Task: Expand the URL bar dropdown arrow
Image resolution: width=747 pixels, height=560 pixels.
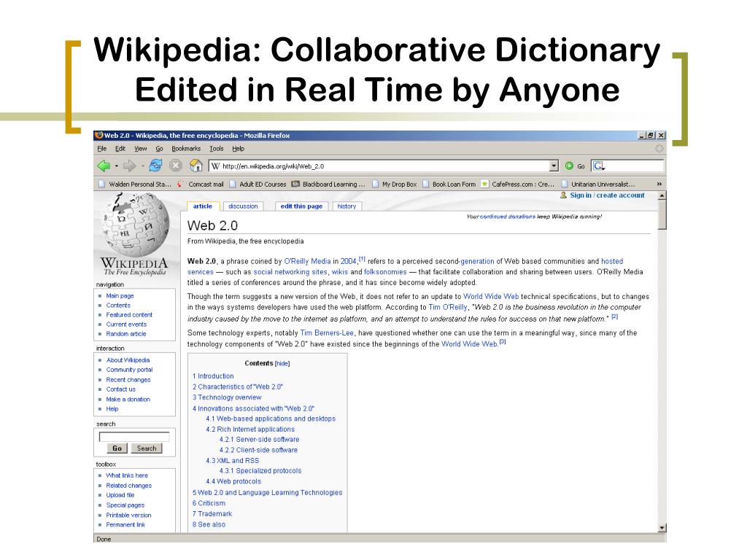Action: 554,166
